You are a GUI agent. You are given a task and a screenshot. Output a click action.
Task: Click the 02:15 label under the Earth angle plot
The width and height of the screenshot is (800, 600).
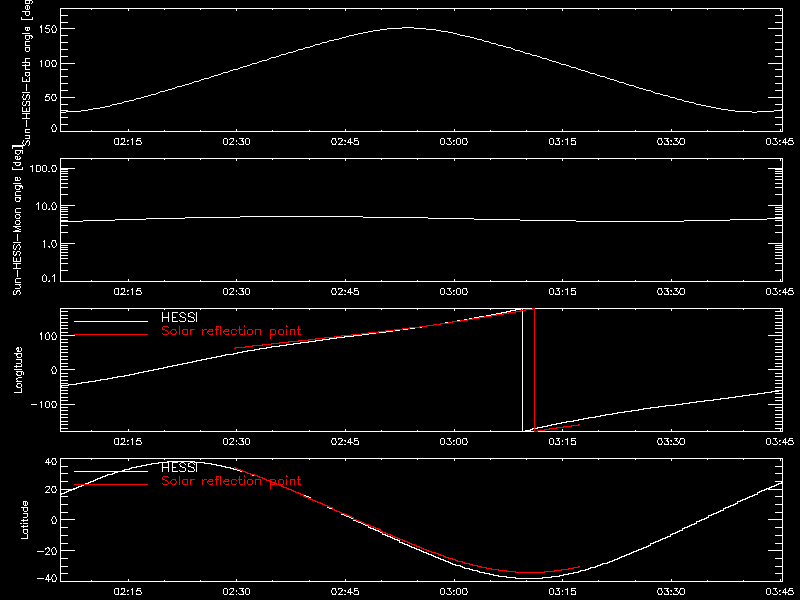tap(128, 141)
